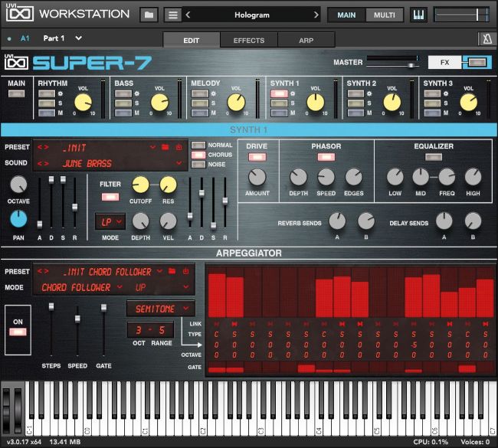Click the modulation wheel

18,410
